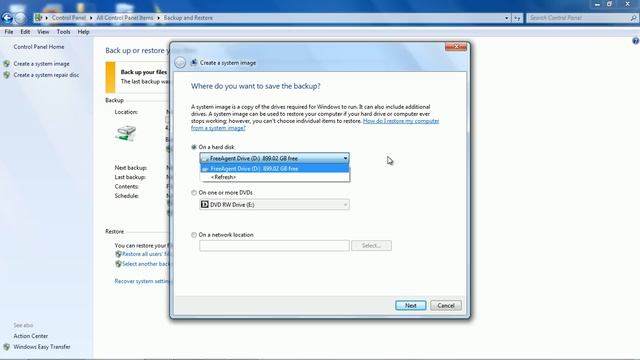This screenshot has width=640, height=360.
Task: Click the wizard back arrow in dialog
Action: coord(180,62)
